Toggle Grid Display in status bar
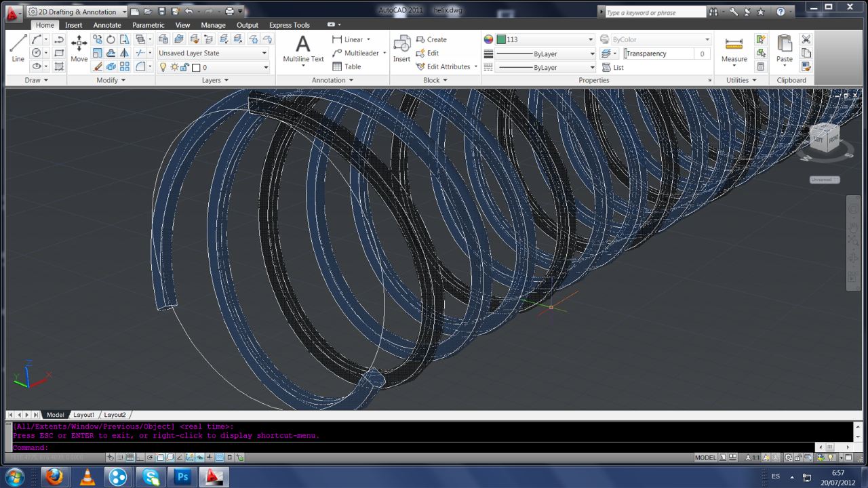Viewport: 868px width, 488px height. pyautogui.click(x=130, y=457)
